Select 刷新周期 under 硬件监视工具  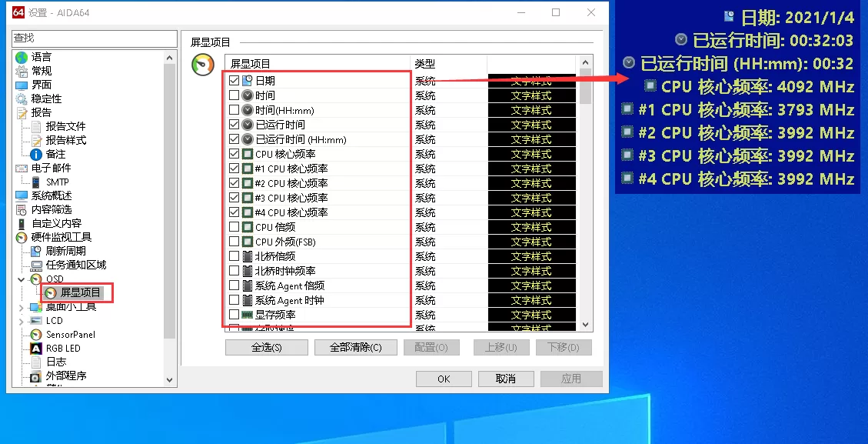(x=65, y=251)
